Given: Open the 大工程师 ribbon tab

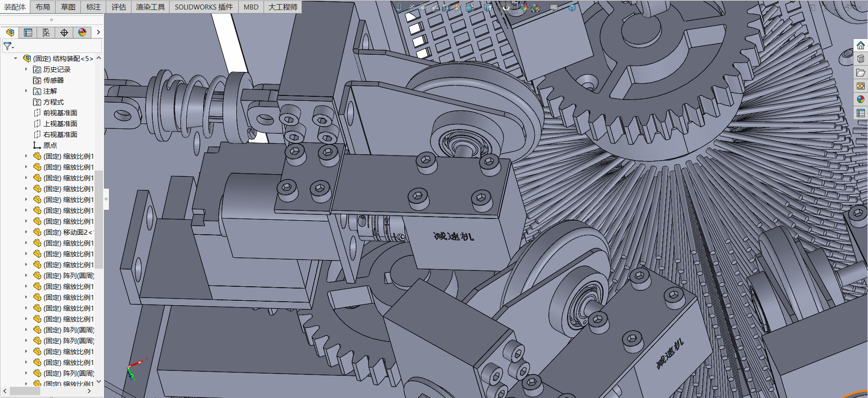Looking at the screenshot, I should tap(283, 7).
